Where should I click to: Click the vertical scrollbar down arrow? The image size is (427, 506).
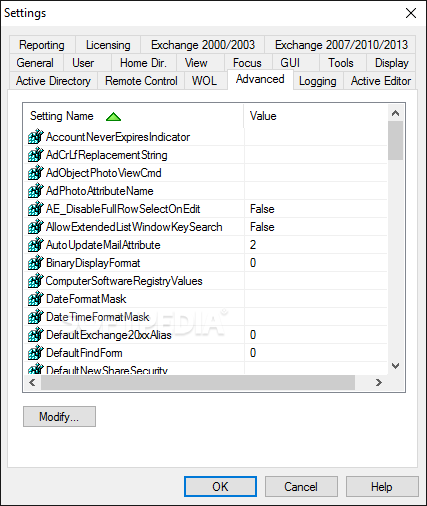click(x=396, y=366)
